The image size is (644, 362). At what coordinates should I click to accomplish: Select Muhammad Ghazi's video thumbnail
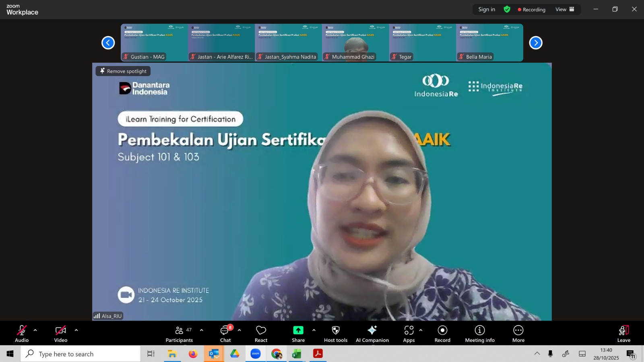point(355,43)
